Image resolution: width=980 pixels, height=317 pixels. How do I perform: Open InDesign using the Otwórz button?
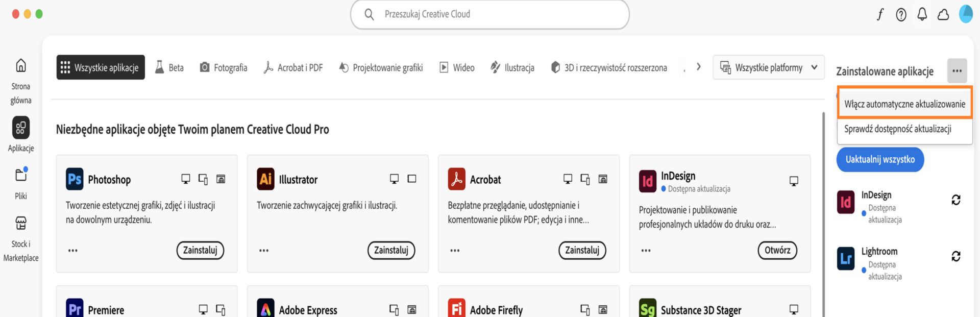click(777, 250)
